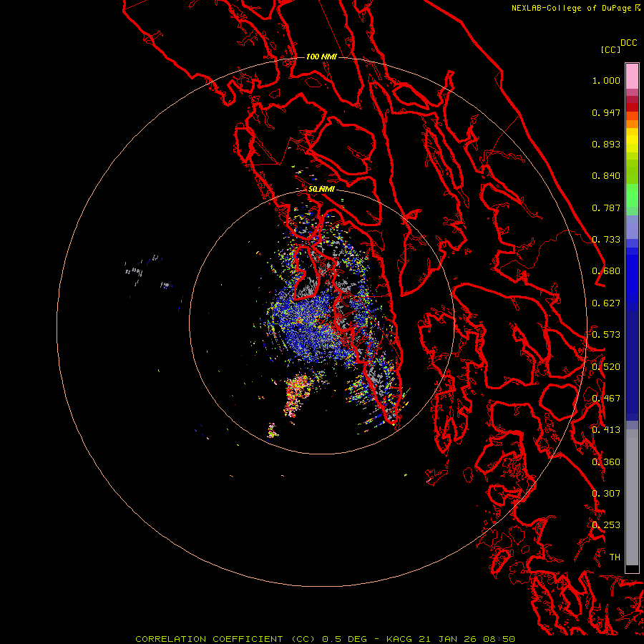Pick the olive-green color bar segment

pos(632,171)
